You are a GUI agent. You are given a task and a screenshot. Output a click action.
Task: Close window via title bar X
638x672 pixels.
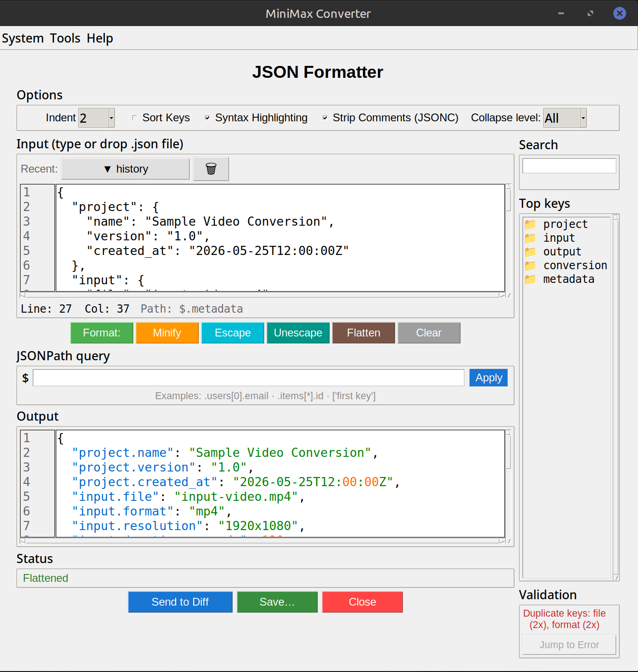pos(620,13)
